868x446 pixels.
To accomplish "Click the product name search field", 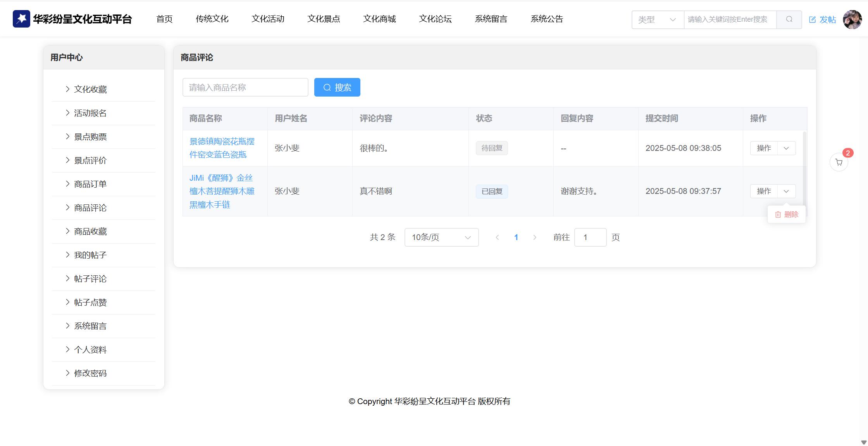I will (245, 87).
